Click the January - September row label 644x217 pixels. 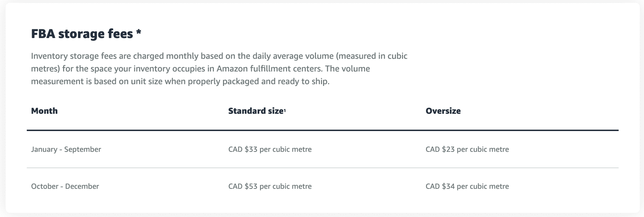pos(66,149)
